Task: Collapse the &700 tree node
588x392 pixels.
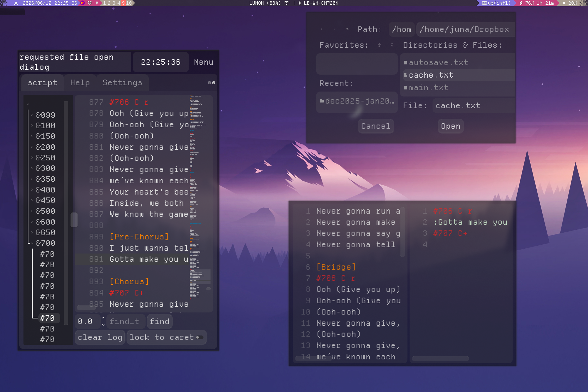Action: pyautogui.click(x=32, y=243)
